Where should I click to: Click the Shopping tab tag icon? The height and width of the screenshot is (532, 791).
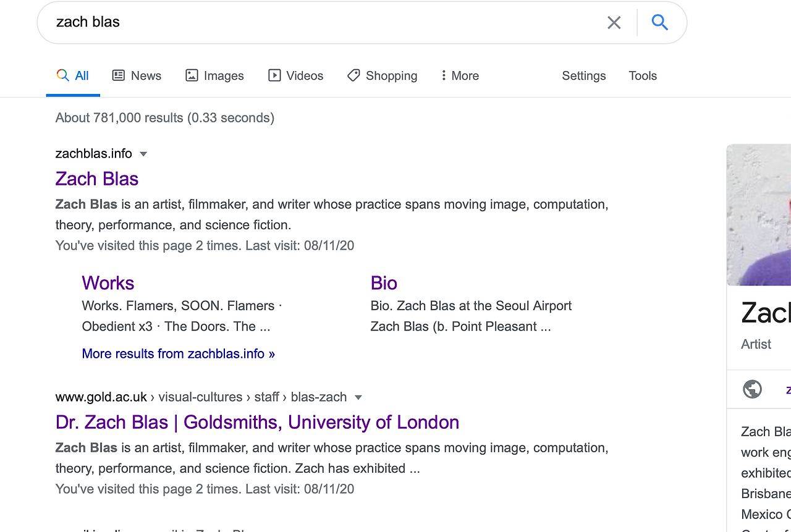(353, 75)
